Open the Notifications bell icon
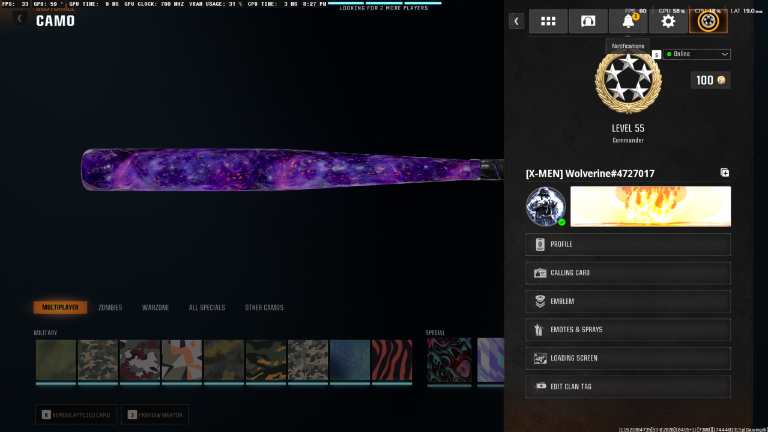This screenshot has height=432, width=768. coord(628,21)
